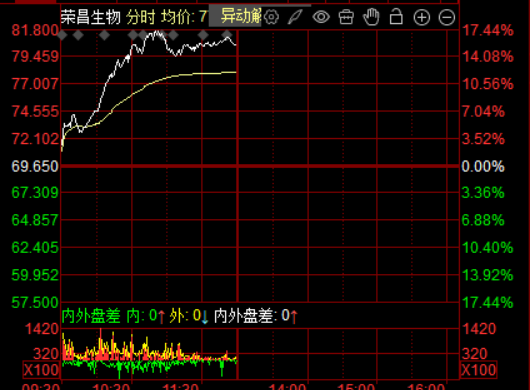Open the toolbox briefcase icon
This screenshot has height=390, width=530.
point(346,17)
